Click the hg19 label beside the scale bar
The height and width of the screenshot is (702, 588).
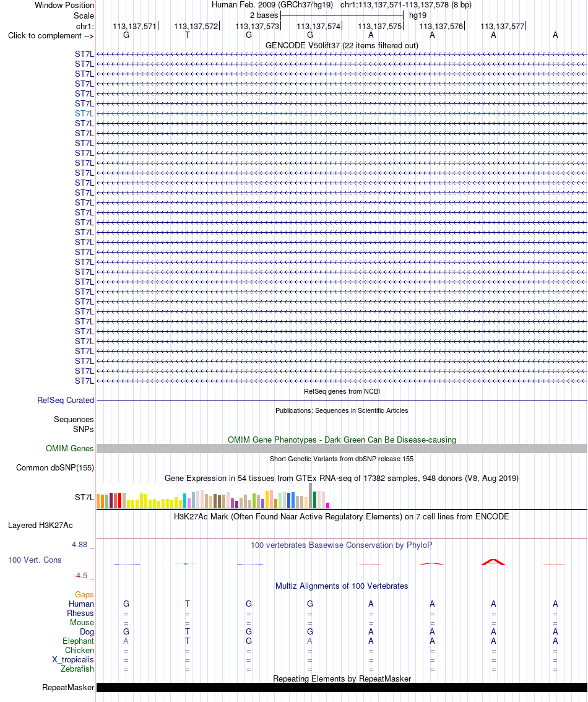(418, 15)
